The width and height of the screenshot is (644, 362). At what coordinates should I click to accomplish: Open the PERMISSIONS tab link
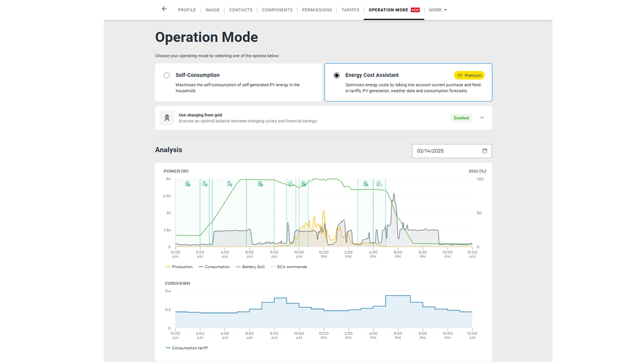point(317,10)
